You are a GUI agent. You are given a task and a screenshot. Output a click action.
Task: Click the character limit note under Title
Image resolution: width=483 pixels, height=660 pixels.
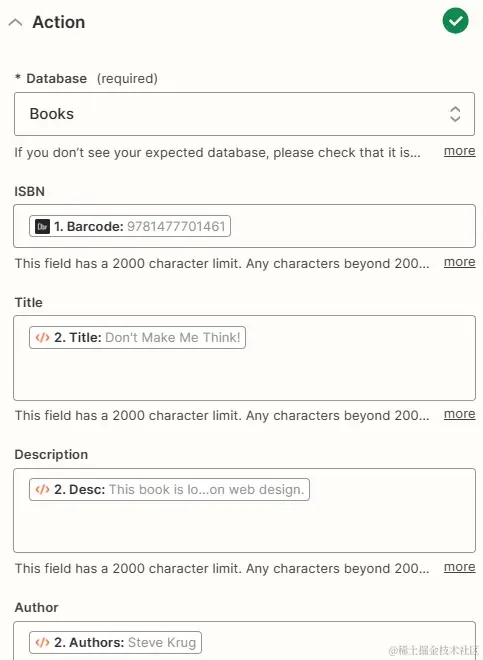click(222, 415)
